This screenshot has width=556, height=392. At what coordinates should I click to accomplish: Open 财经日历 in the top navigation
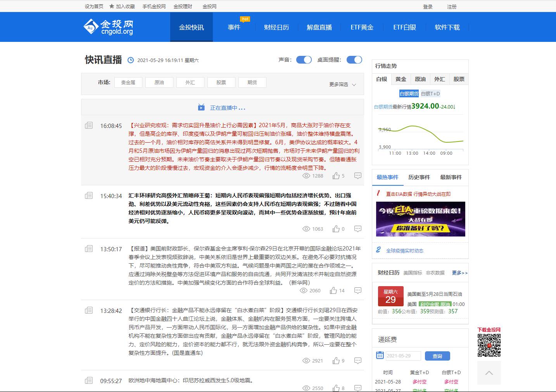point(276,27)
